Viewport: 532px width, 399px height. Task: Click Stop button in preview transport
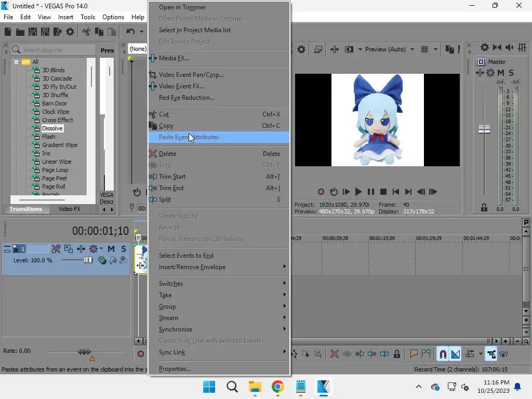tap(383, 192)
